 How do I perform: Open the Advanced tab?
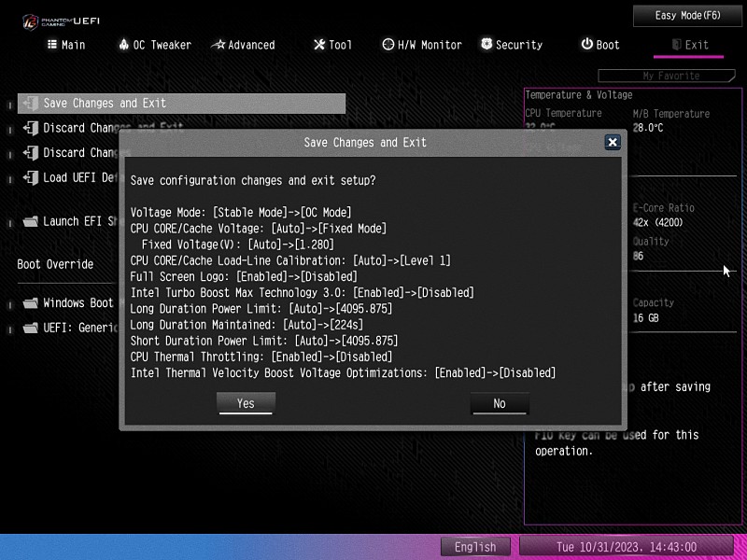click(243, 45)
